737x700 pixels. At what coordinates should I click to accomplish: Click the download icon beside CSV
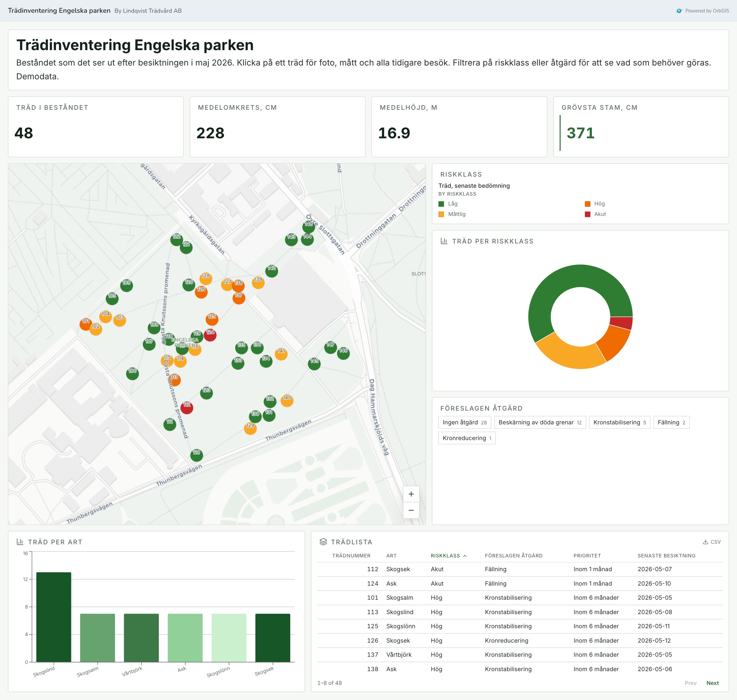coord(705,542)
